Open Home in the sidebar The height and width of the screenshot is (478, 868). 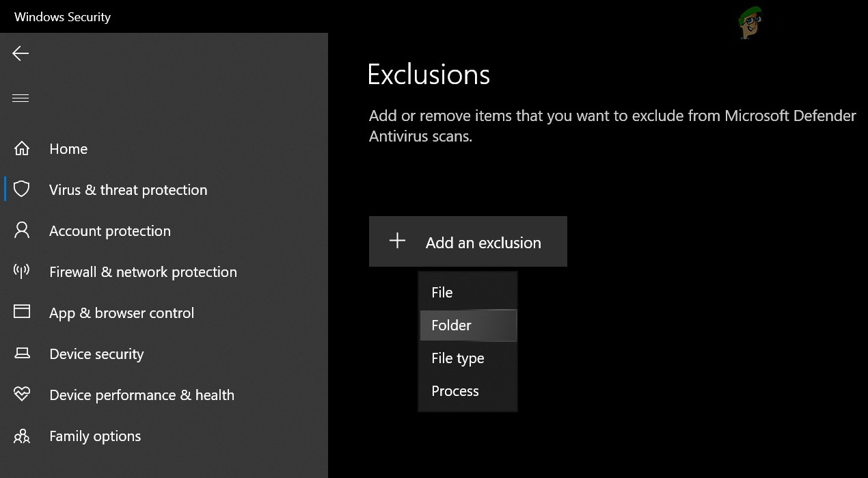click(x=68, y=149)
